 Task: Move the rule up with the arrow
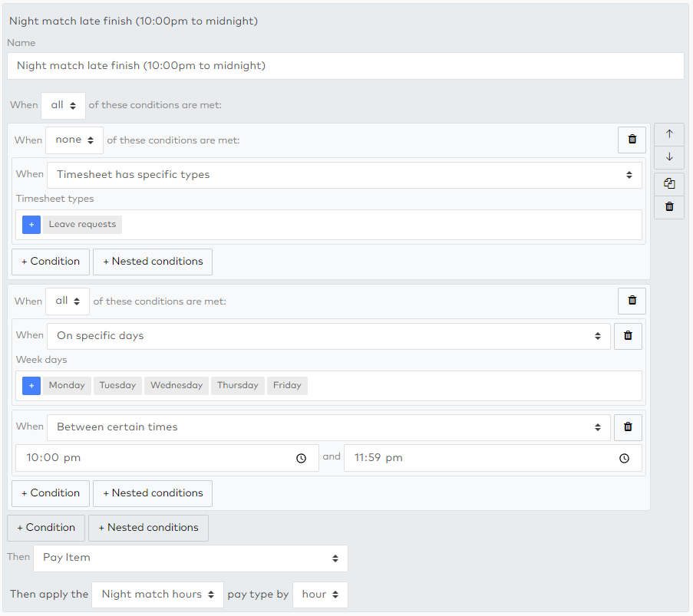pos(669,134)
